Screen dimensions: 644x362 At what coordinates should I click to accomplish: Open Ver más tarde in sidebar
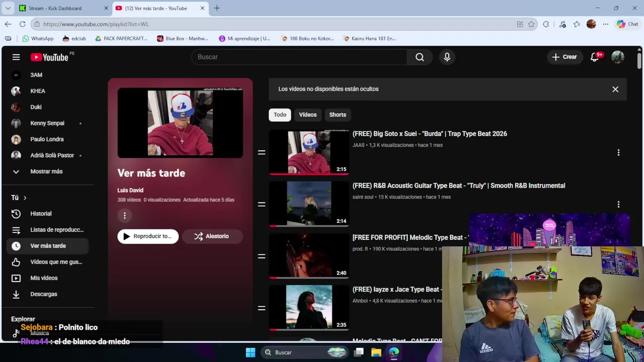pos(48,246)
